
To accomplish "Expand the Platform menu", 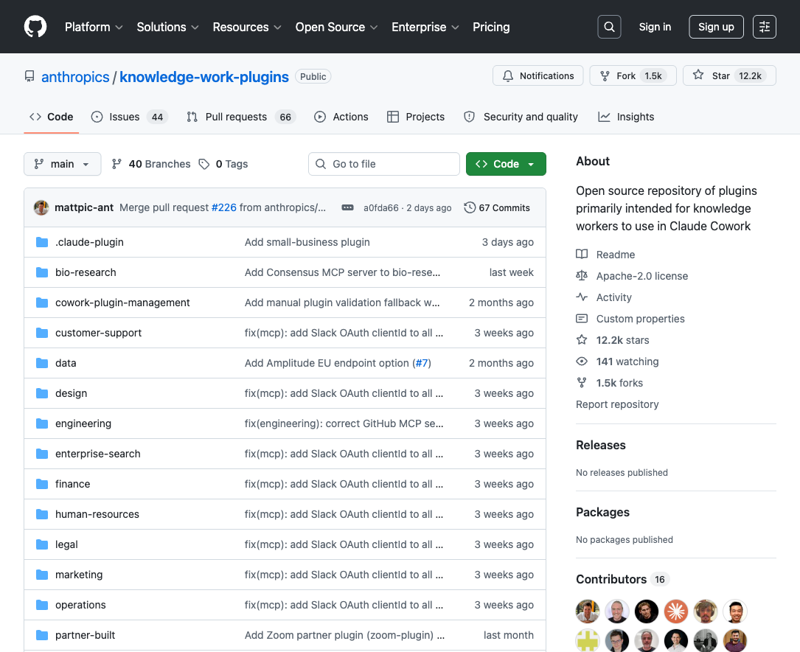I will click(x=93, y=27).
